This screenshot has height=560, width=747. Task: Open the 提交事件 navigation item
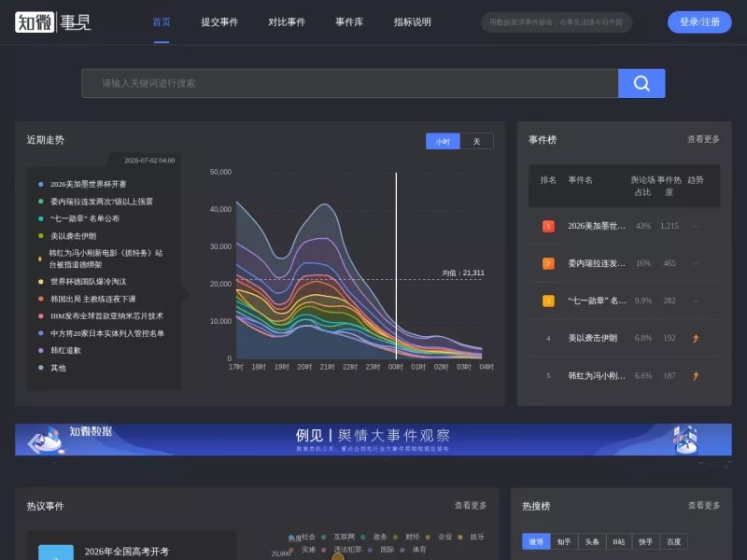(219, 21)
